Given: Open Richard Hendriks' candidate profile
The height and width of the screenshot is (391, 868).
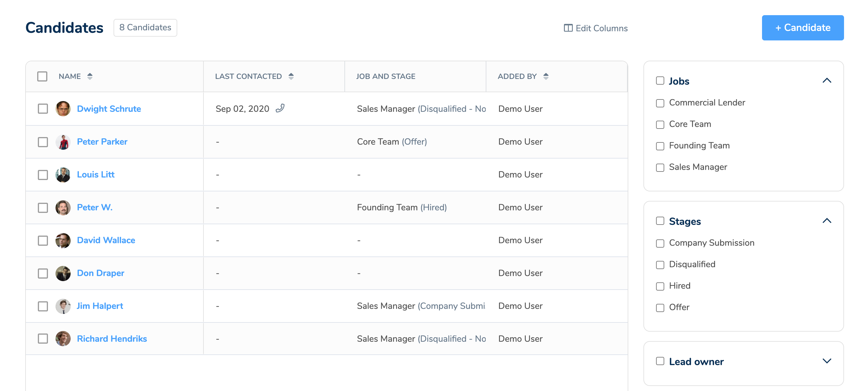Looking at the screenshot, I should [112, 339].
